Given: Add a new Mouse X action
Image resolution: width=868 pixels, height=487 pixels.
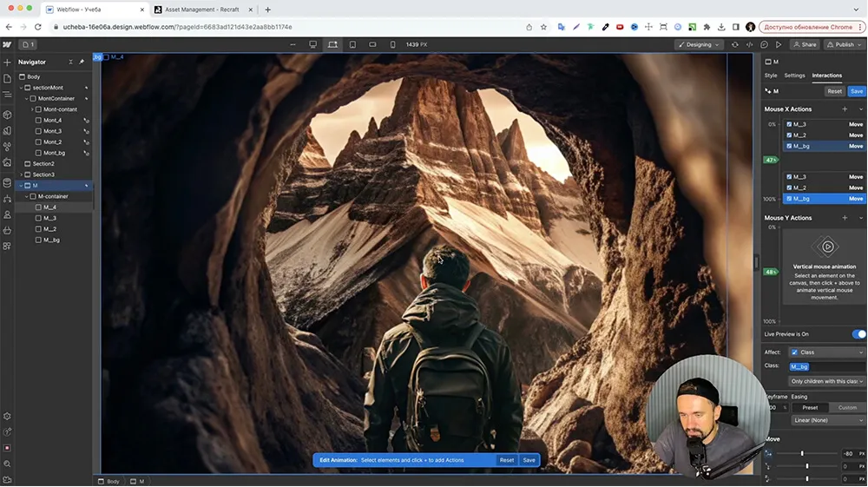Looking at the screenshot, I should 845,109.
